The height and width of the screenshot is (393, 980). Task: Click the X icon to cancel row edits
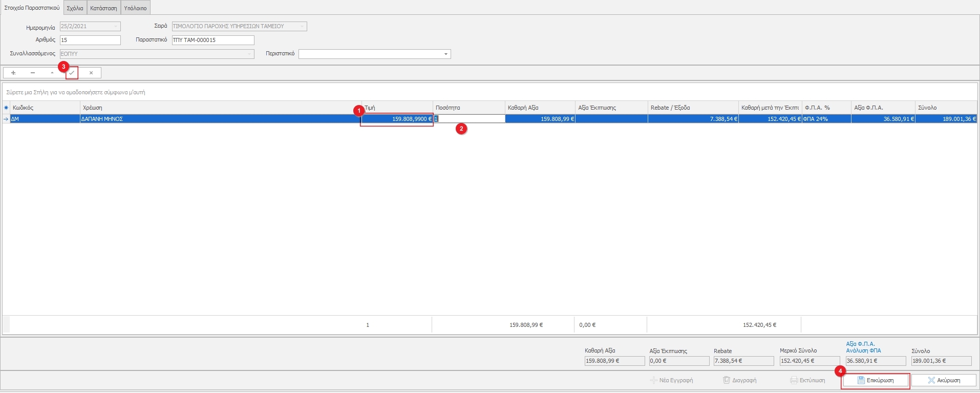click(x=91, y=73)
